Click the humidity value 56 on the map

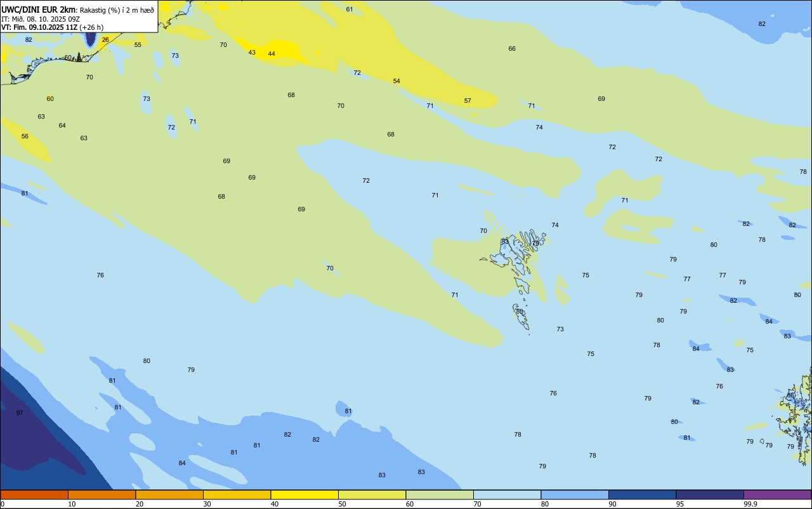point(25,136)
